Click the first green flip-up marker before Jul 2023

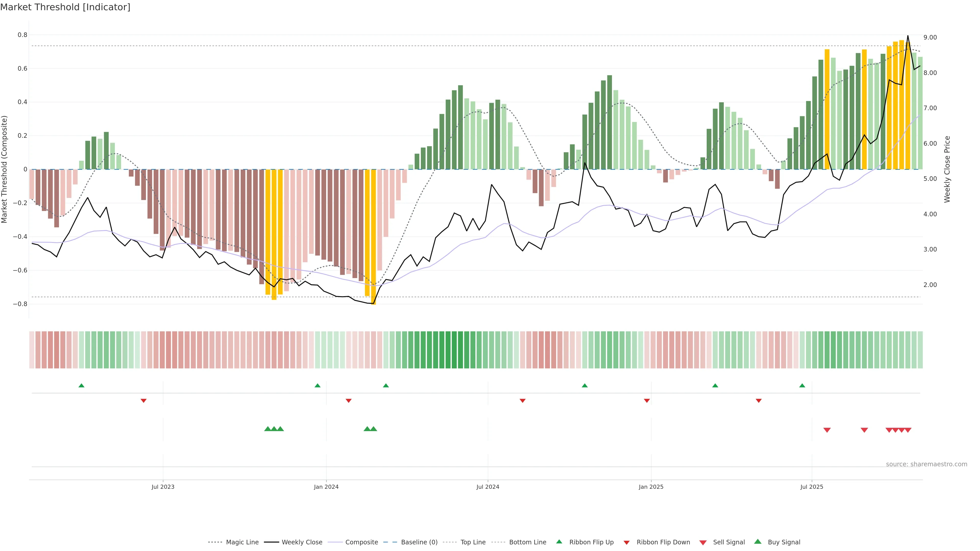pos(81,386)
